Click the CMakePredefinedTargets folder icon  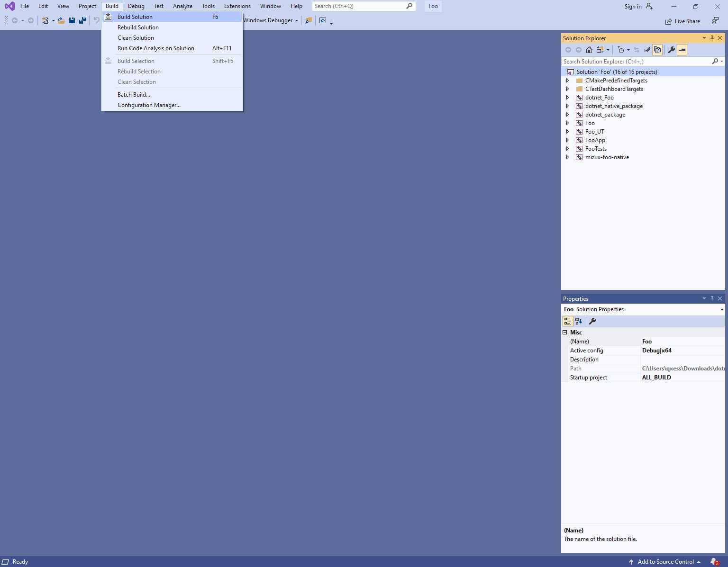pyautogui.click(x=579, y=81)
